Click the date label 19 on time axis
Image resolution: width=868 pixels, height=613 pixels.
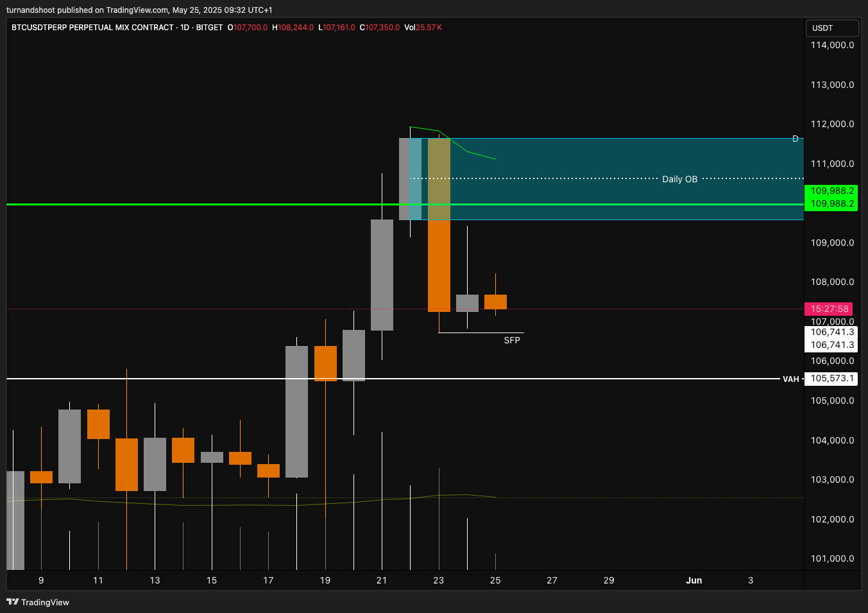[325, 580]
